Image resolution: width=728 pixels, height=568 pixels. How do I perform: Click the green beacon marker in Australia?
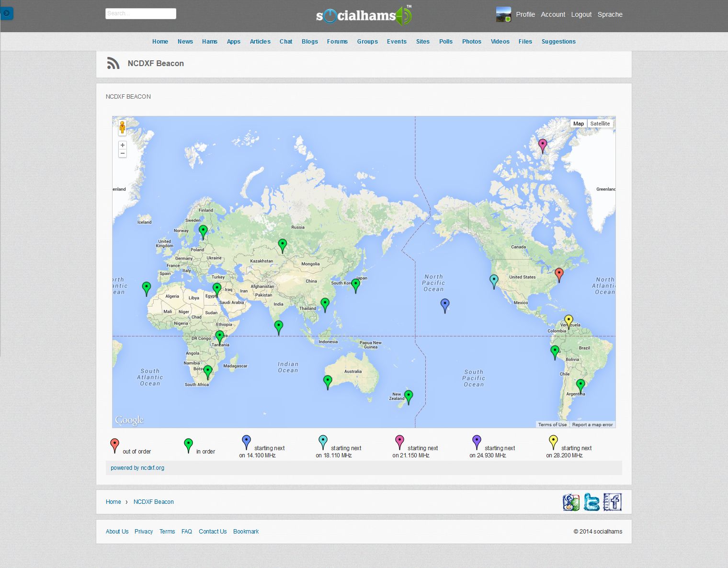pos(328,382)
